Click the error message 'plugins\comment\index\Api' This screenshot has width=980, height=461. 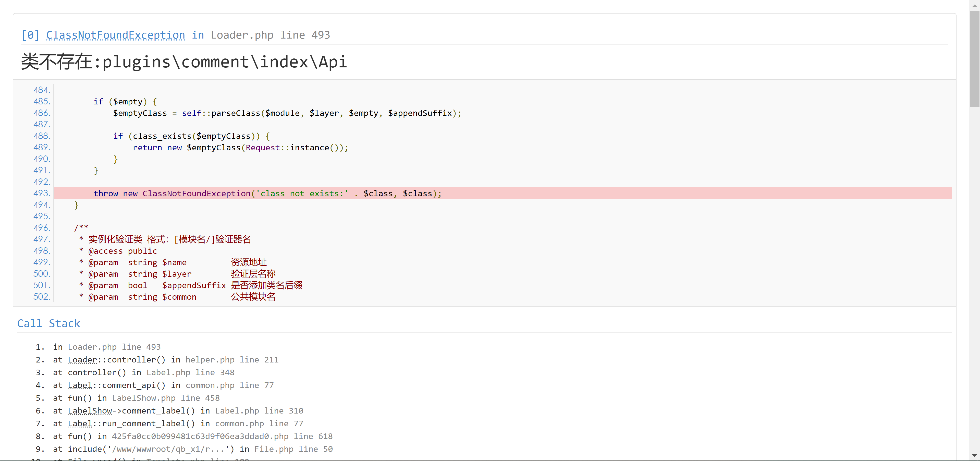coord(225,62)
